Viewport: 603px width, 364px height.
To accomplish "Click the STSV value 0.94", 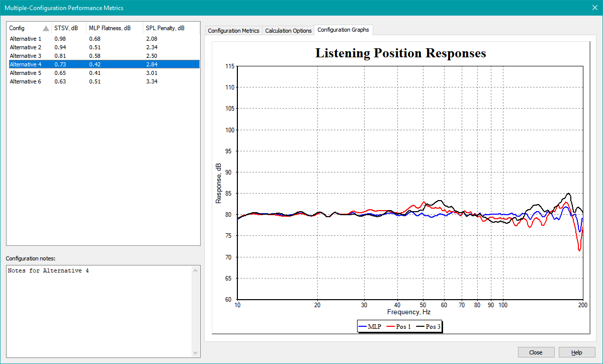I will (60, 47).
